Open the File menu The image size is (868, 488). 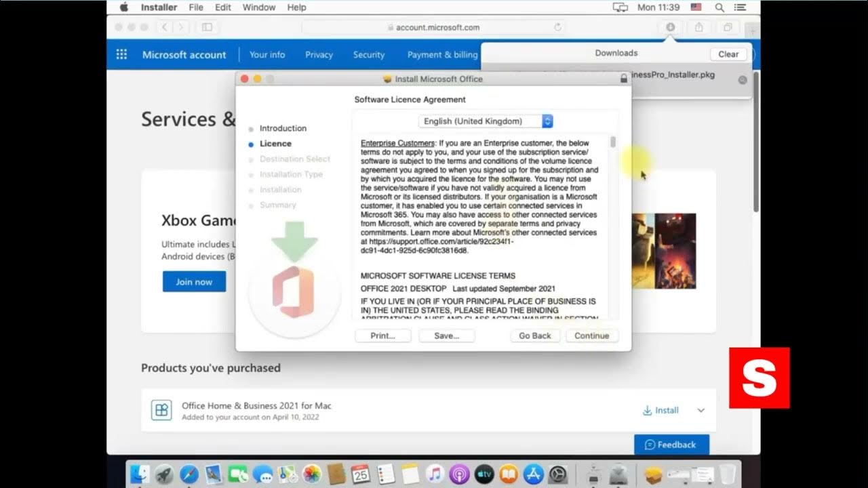(196, 7)
